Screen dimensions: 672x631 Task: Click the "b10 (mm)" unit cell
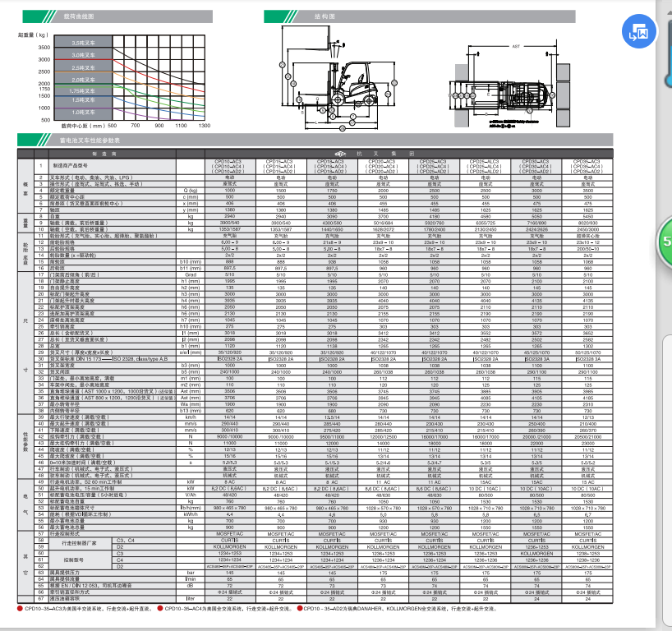(x=191, y=261)
